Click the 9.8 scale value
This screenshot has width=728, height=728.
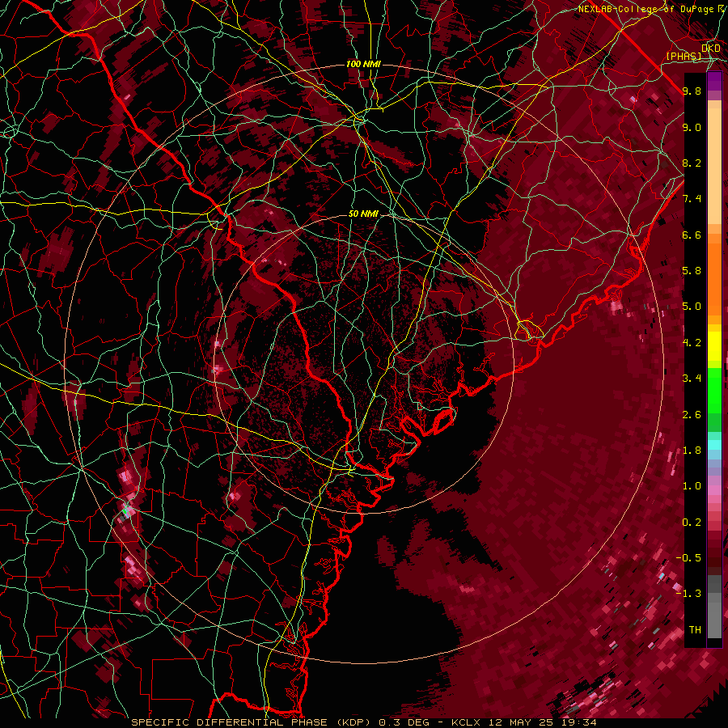click(692, 91)
